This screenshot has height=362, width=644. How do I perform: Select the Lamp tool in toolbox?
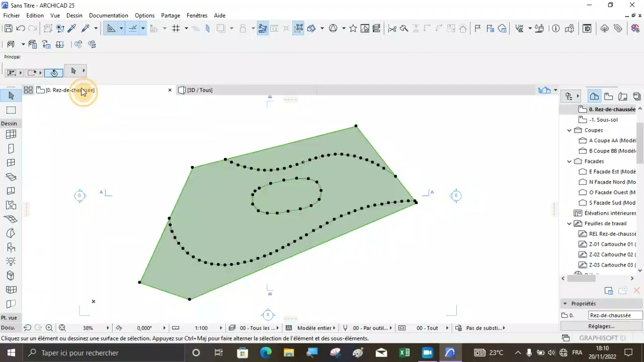(x=11, y=261)
